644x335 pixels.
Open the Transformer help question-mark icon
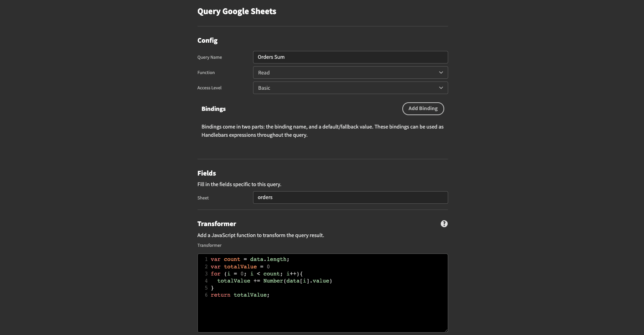point(444,224)
